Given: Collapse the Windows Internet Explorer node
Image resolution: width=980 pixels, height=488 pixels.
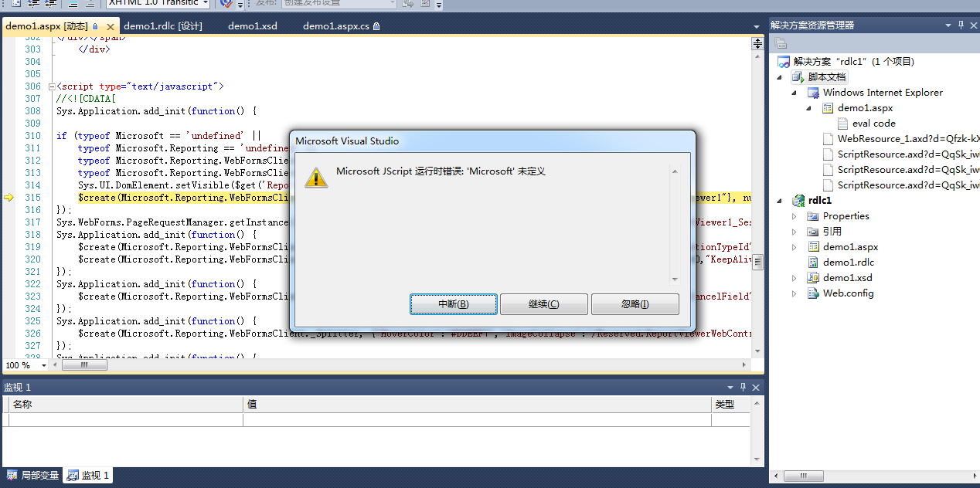Looking at the screenshot, I should click(x=795, y=93).
